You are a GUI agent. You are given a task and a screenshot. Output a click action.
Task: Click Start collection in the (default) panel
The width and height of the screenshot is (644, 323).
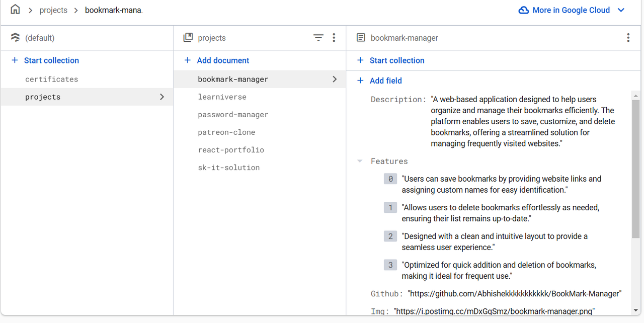[x=51, y=60]
